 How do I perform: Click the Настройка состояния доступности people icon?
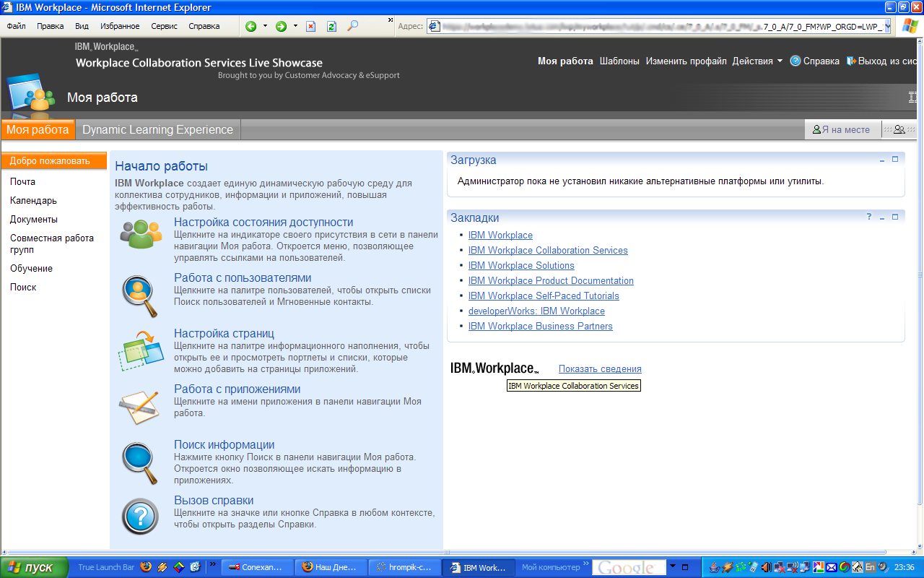pos(141,233)
